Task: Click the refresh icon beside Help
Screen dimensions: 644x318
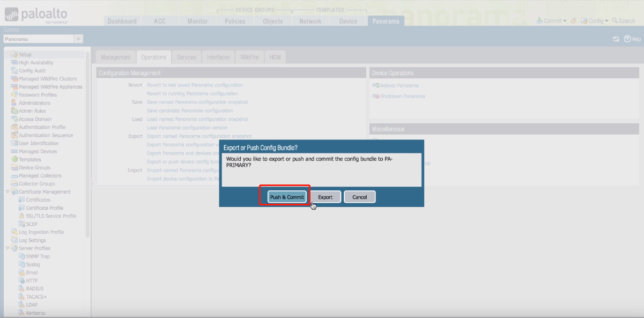Action: pyautogui.click(x=616, y=39)
